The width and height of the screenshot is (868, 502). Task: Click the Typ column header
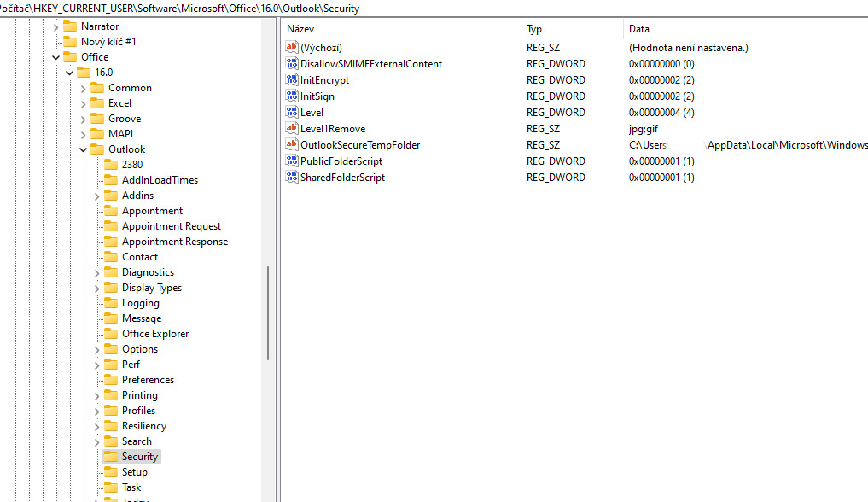[534, 29]
